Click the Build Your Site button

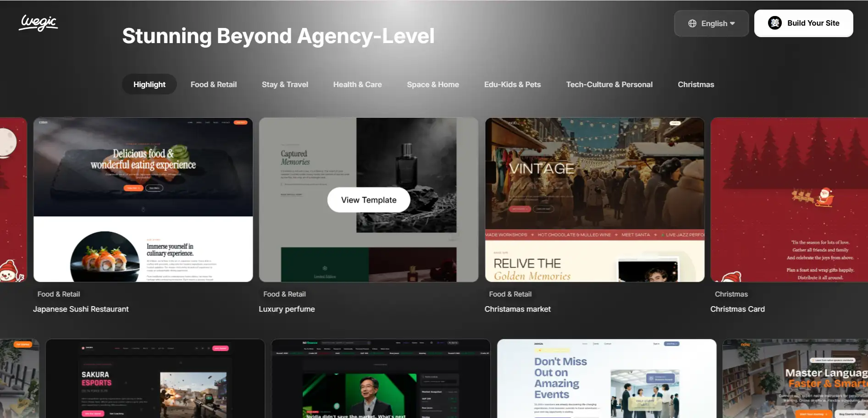pos(803,23)
